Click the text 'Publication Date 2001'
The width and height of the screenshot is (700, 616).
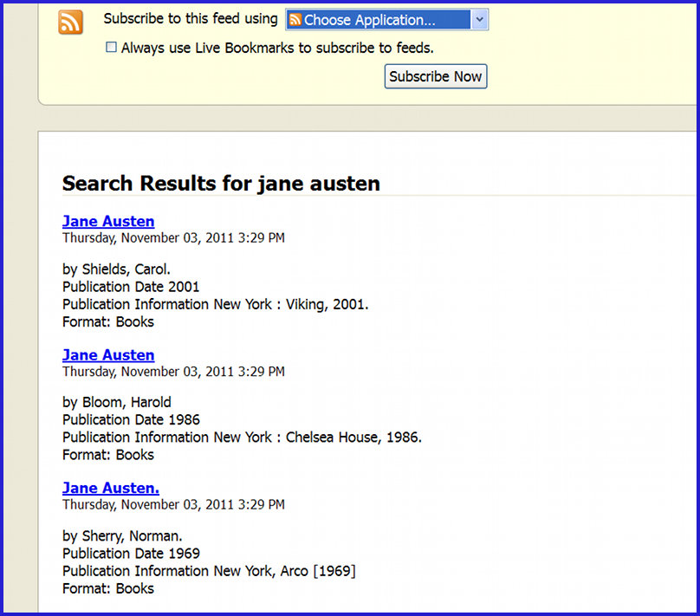tap(131, 287)
